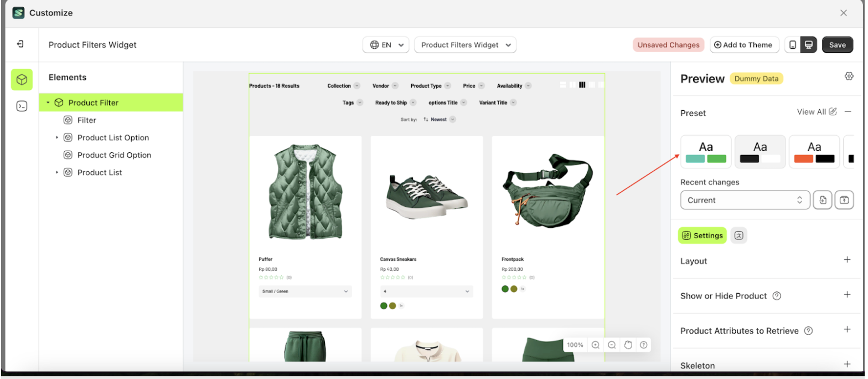The width and height of the screenshot is (868, 379).
Task: Select the hand pan tool
Action: pos(628,345)
